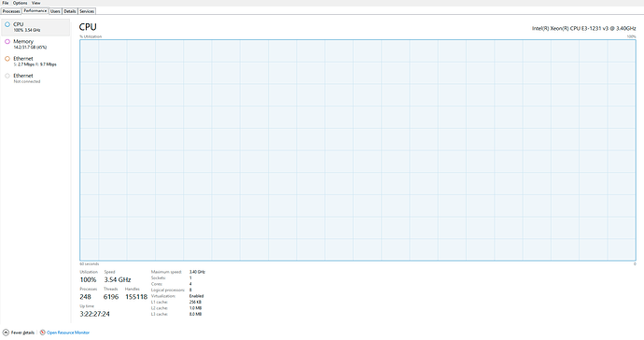The width and height of the screenshot is (644, 340).
Task: Click the L1 cache 256 KB value
Action: (x=195, y=303)
